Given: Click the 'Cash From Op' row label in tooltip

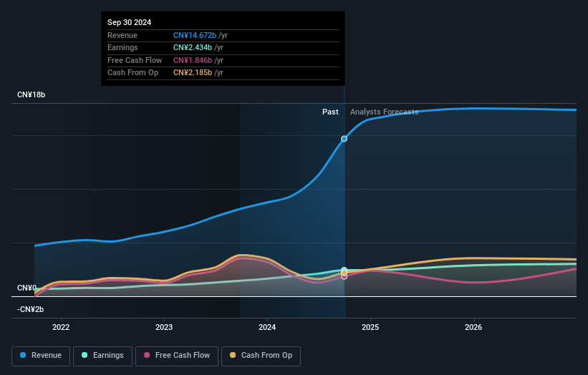Looking at the screenshot, I should click(132, 73).
